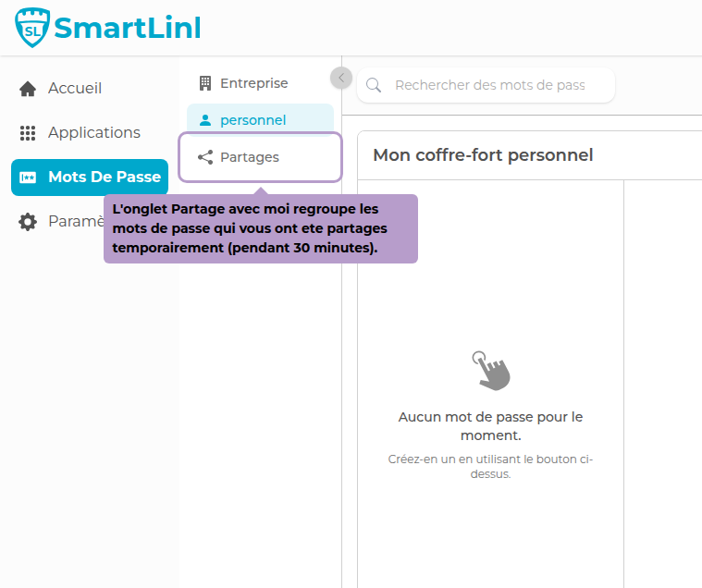Click the purple Partage tooltip message

click(260, 228)
